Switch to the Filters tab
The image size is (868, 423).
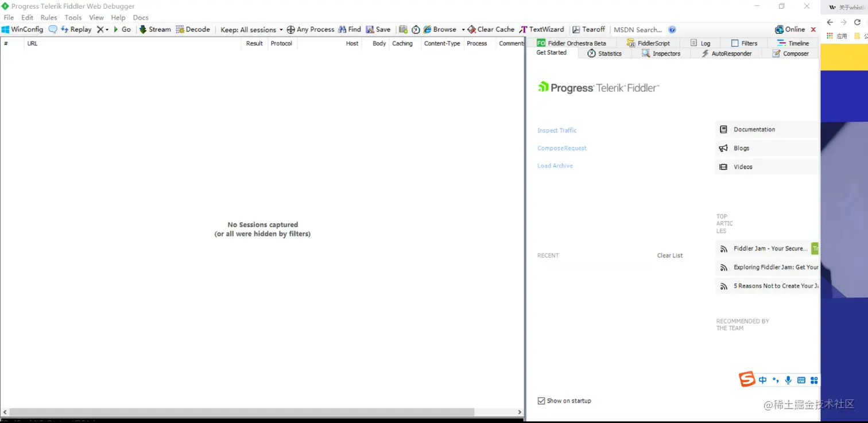pyautogui.click(x=745, y=43)
